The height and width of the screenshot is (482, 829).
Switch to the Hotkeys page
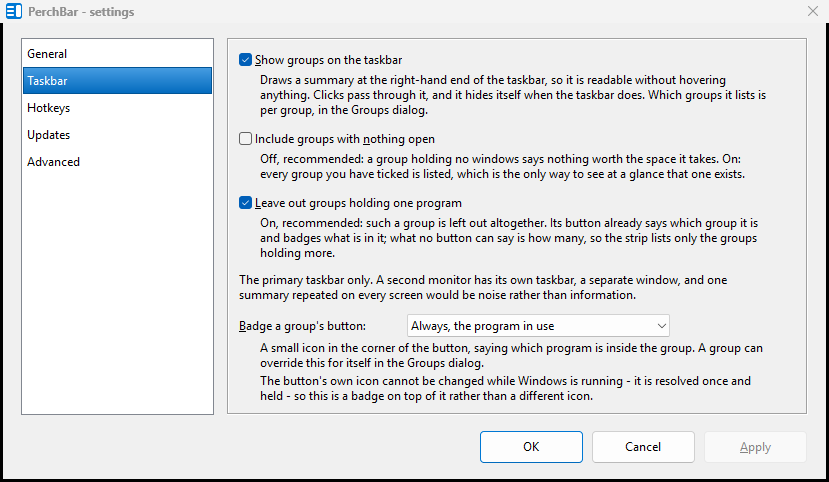tap(117, 107)
